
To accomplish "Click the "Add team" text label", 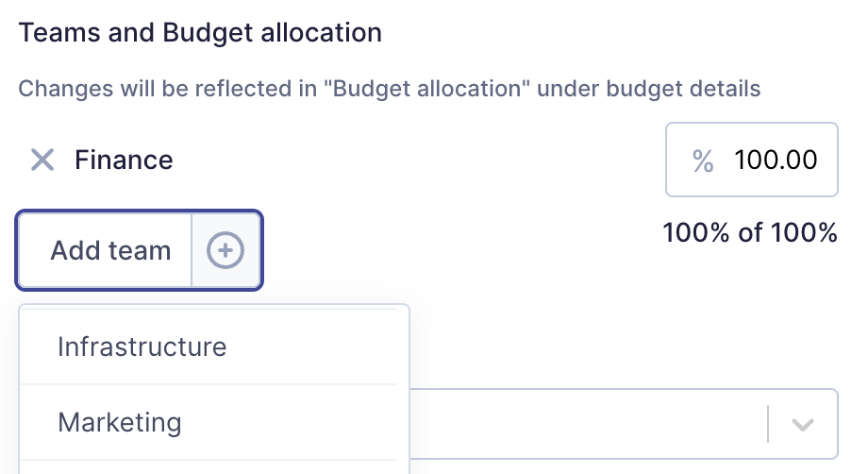I will click(x=110, y=250).
